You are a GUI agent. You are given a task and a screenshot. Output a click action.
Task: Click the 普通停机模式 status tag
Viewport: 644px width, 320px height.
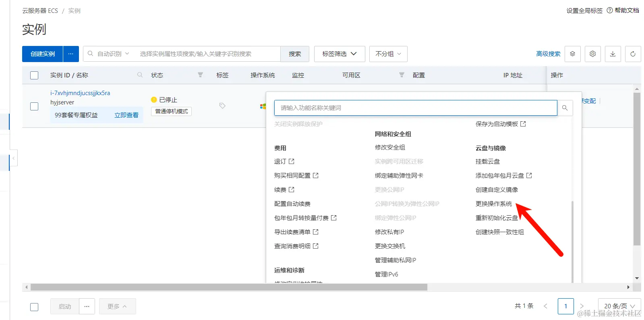(x=171, y=111)
